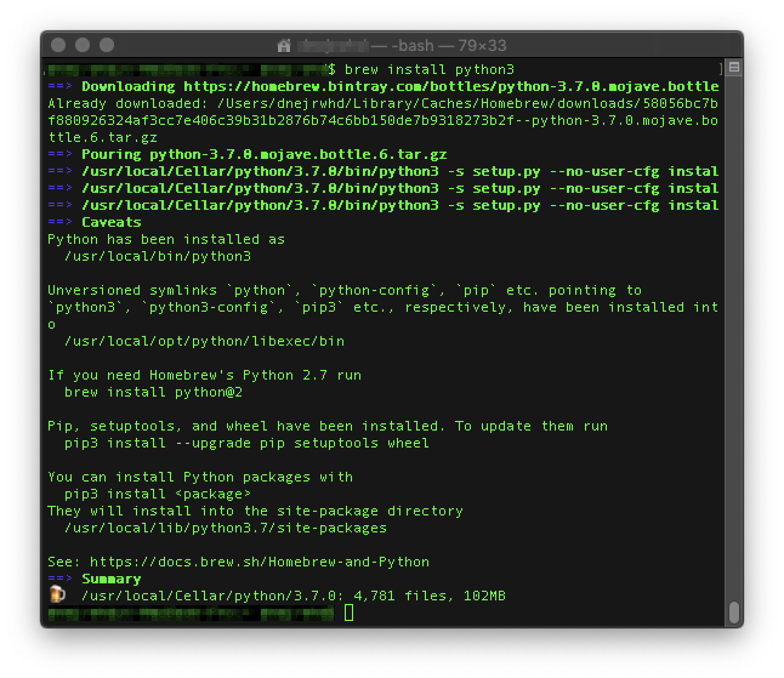Viewport: 784px width, 678px height.
Task: Click the beer mug emoji in the Summary
Action: pos(57,595)
